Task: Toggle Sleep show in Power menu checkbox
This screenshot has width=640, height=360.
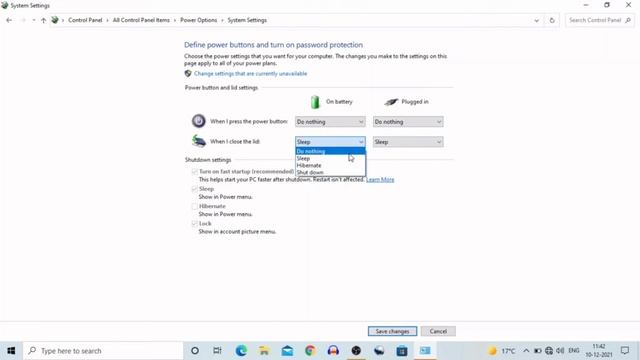Action: (x=195, y=189)
